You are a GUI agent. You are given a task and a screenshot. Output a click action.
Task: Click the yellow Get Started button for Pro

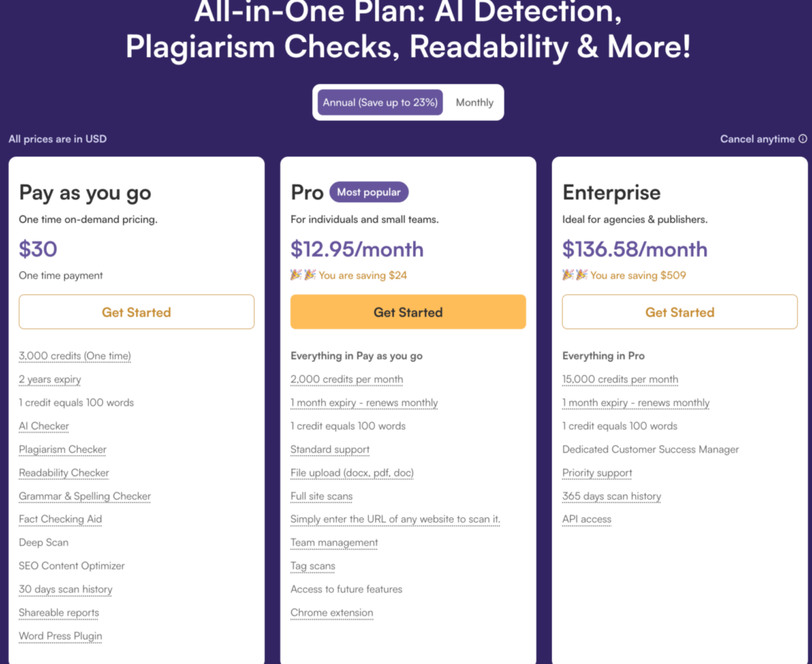click(x=408, y=313)
